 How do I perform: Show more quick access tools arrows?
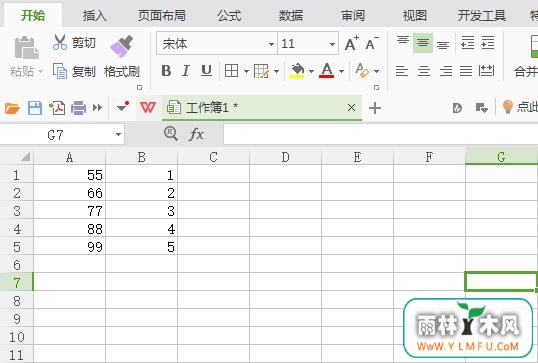pyautogui.click(x=97, y=108)
